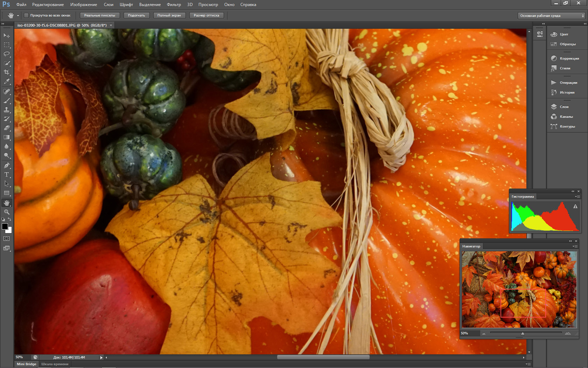588x368 pixels.
Task: Click the 'Размер оттиска' button
Action: (x=206, y=15)
